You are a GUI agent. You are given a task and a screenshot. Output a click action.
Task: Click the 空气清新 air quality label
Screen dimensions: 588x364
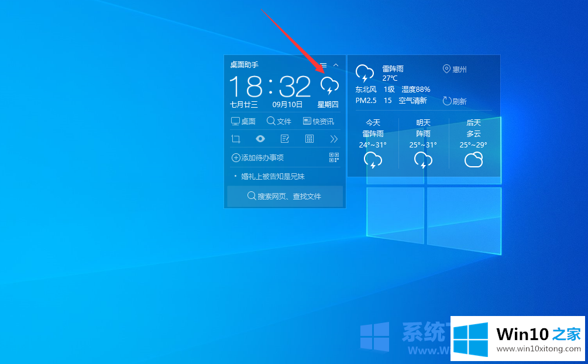pos(412,101)
